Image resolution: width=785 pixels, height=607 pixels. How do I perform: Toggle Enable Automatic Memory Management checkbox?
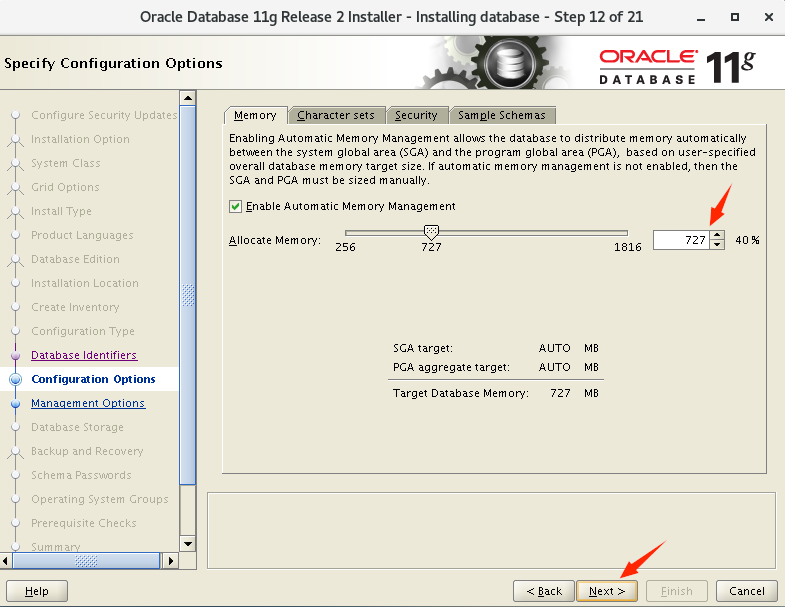[235, 206]
